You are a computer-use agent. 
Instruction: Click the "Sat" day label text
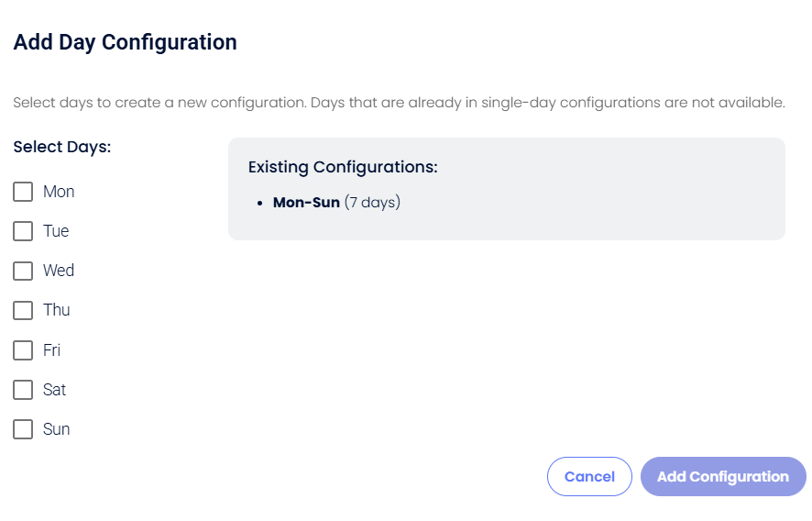coord(55,390)
